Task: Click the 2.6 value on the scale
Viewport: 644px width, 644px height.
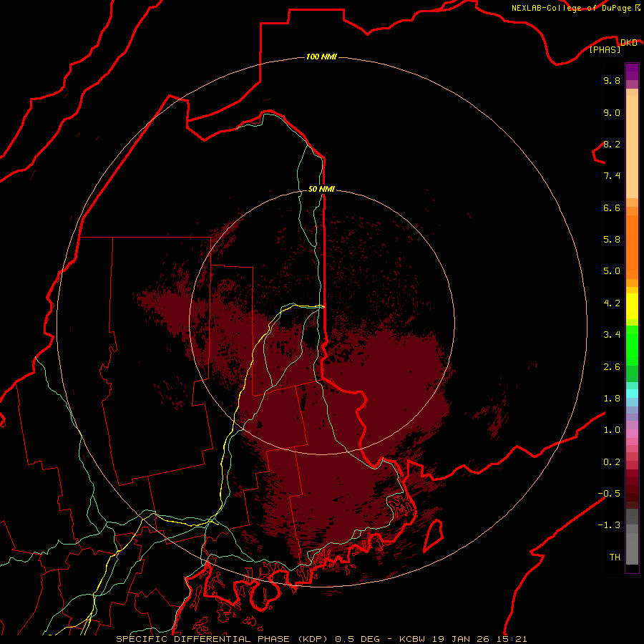Action: point(612,367)
